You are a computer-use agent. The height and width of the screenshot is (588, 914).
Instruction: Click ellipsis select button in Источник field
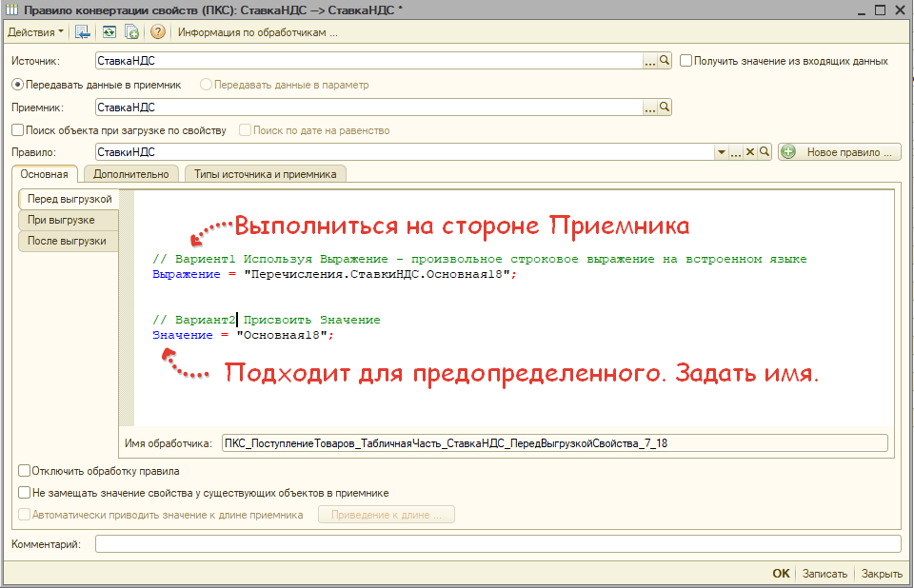[650, 61]
